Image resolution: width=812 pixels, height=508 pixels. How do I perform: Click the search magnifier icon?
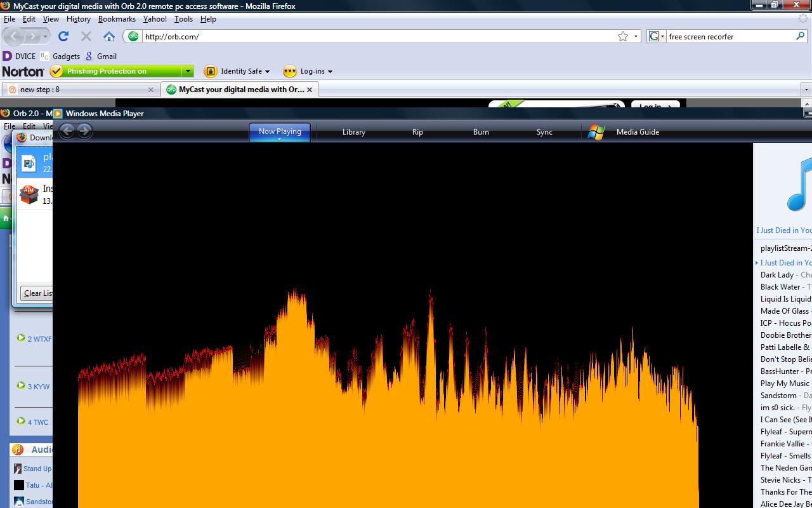pyautogui.click(x=801, y=36)
